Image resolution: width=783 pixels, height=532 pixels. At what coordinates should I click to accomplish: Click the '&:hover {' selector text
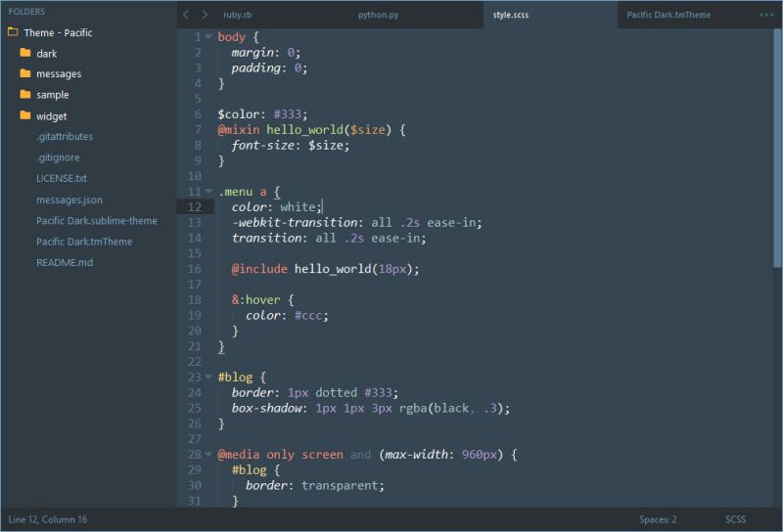coord(262,299)
